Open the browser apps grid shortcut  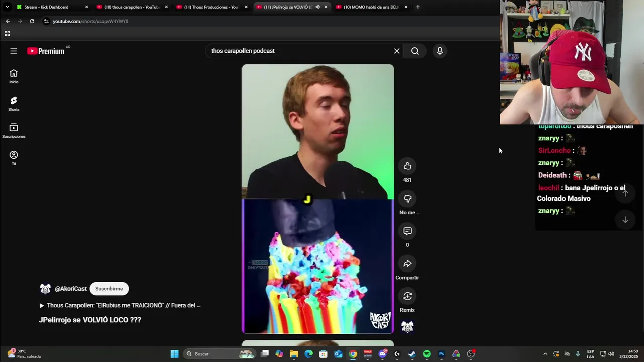click(x=7, y=34)
